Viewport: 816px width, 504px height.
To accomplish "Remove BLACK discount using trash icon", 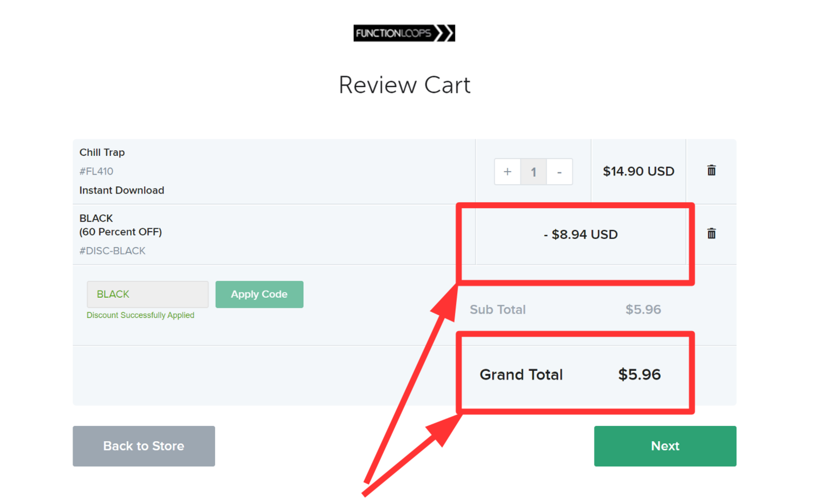I will point(711,233).
